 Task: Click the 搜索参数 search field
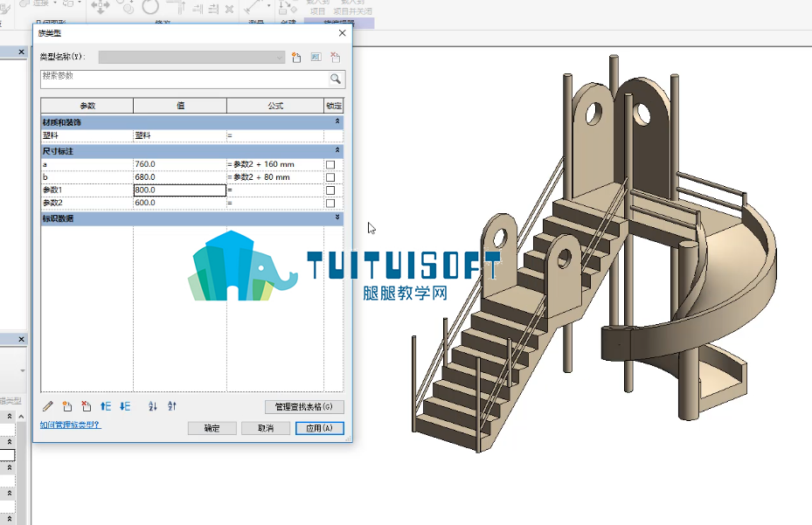point(185,79)
